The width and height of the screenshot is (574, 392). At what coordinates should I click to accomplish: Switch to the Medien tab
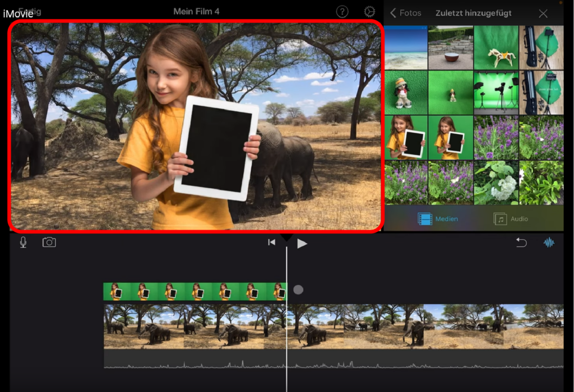click(438, 219)
